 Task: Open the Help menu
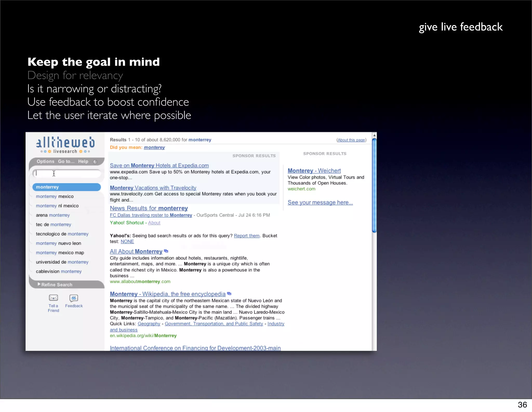tap(83, 161)
